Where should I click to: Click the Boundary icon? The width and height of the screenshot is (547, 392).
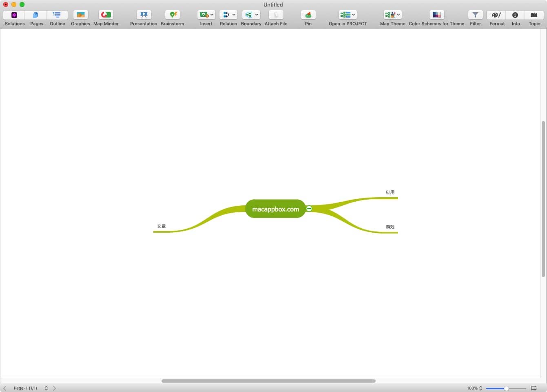pos(249,15)
